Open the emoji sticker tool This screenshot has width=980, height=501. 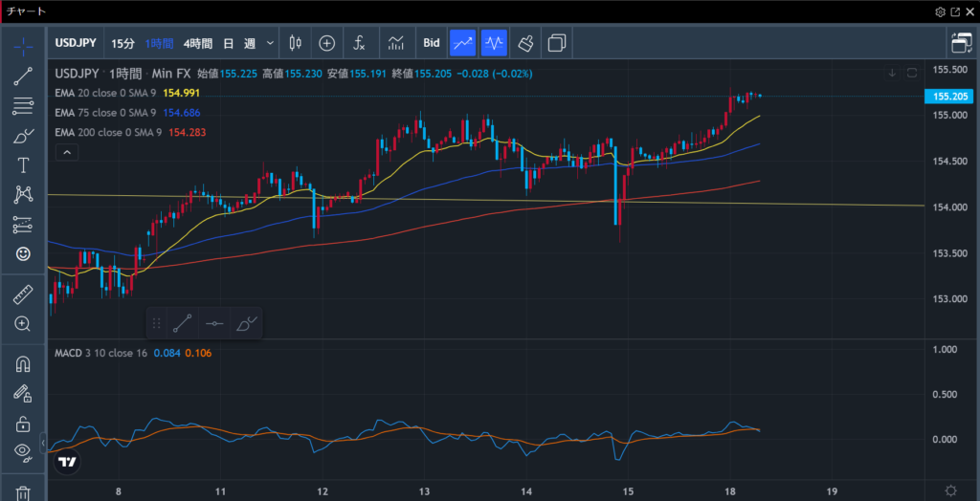coord(23,254)
